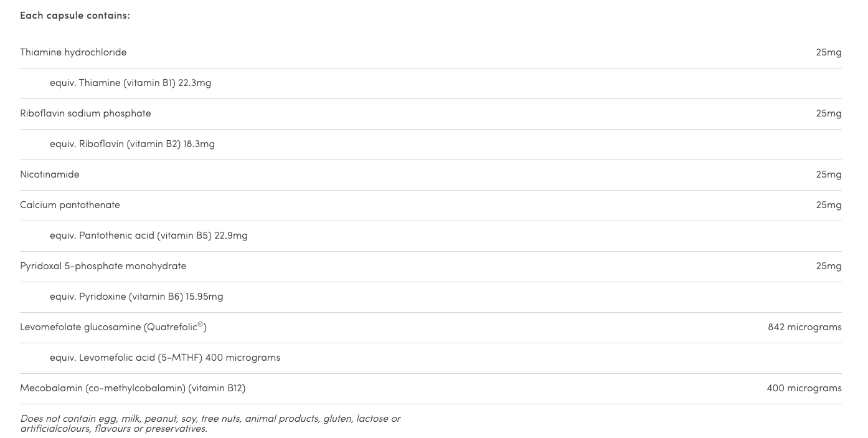Screen dimensions: 868x438
Task: Click the equiv. Pantothenic acid (vitamin B5) line
Action: 148,236
